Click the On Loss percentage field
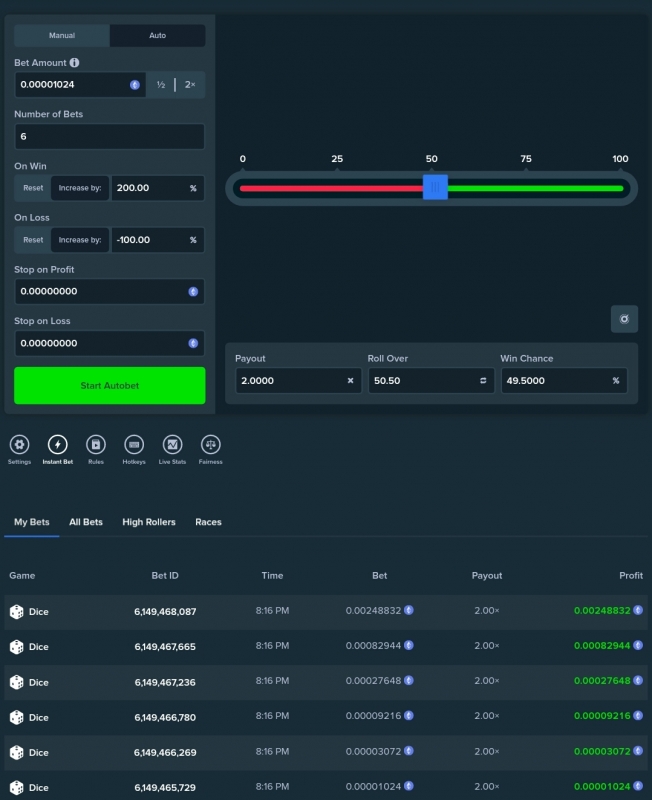The width and height of the screenshot is (652, 800). 158,240
